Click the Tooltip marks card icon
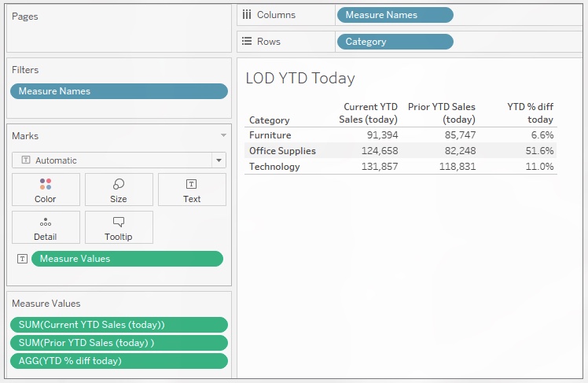Screen dimensions: 588x383 point(119,223)
